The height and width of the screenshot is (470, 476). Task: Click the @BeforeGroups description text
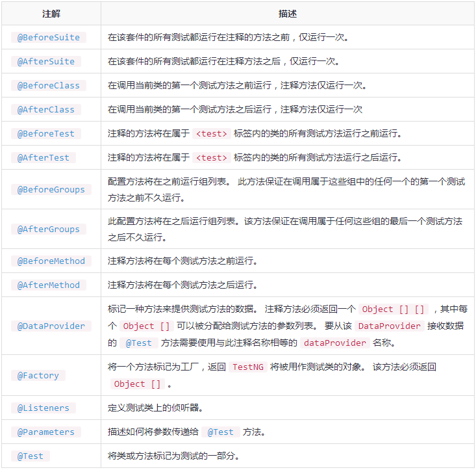click(x=286, y=190)
